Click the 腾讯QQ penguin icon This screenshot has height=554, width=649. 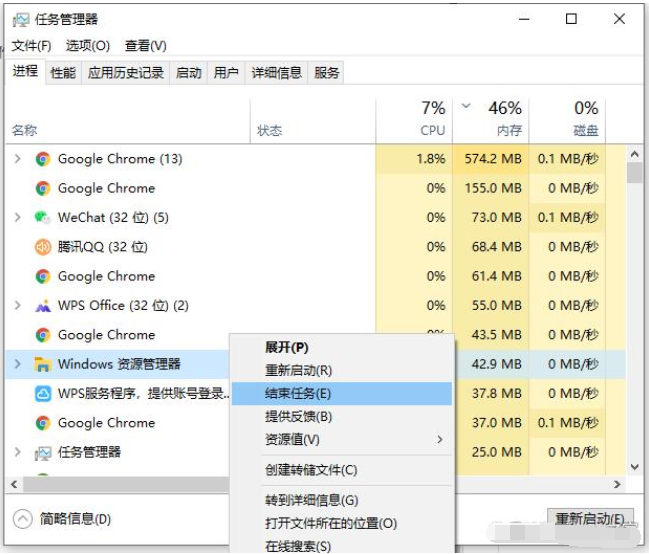click(43, 247)
